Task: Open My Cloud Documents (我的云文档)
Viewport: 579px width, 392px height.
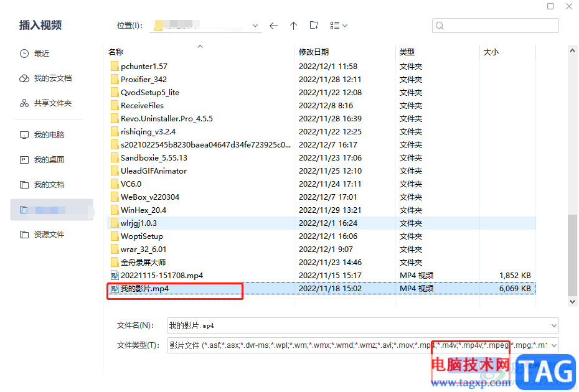Action: pyautogui.click(x=52, y=78)
